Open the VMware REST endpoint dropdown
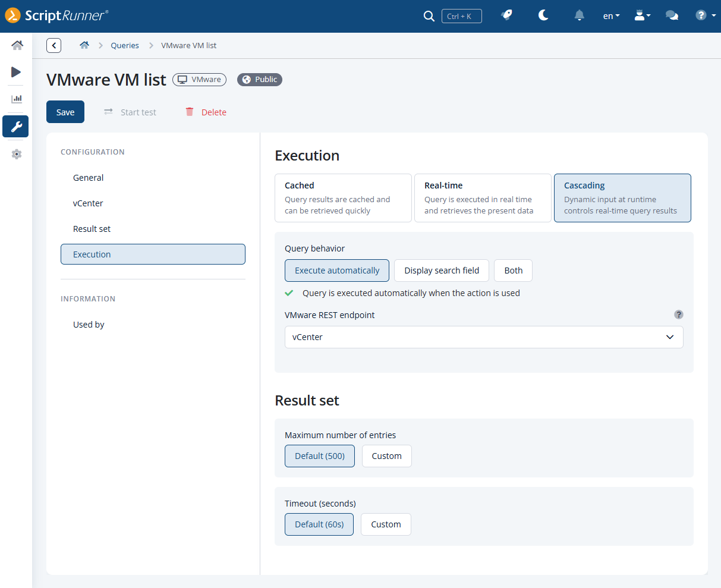 click(484, 337)
